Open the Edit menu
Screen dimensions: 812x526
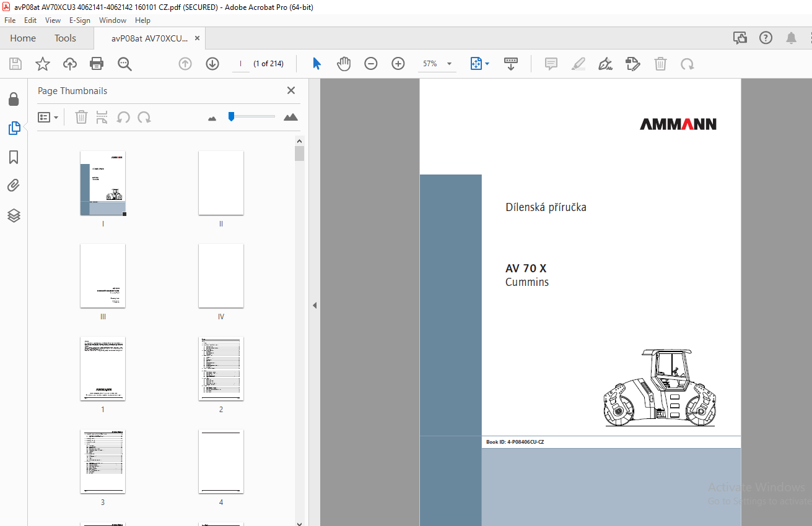click(x=30, y=20)
